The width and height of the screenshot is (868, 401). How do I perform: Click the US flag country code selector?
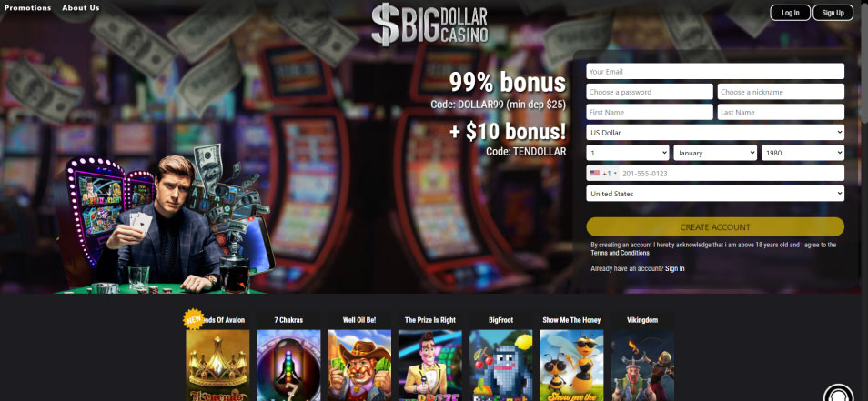tap(603, 173)
